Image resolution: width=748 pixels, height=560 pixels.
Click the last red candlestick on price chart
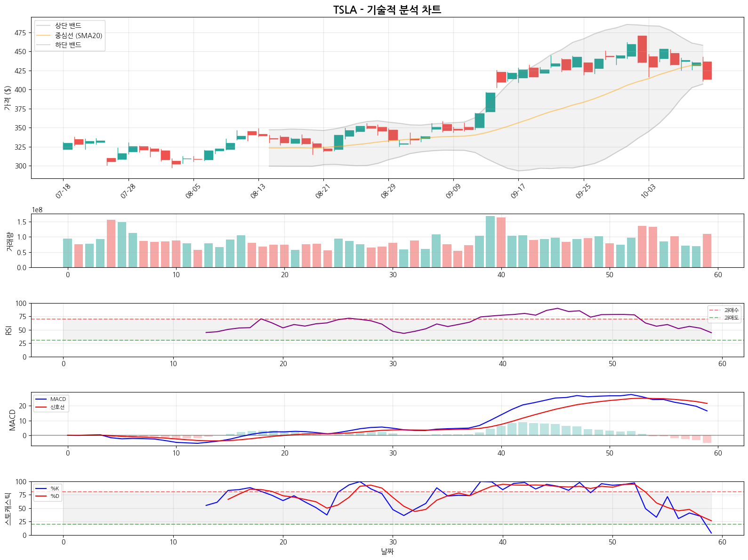point(707,71)
